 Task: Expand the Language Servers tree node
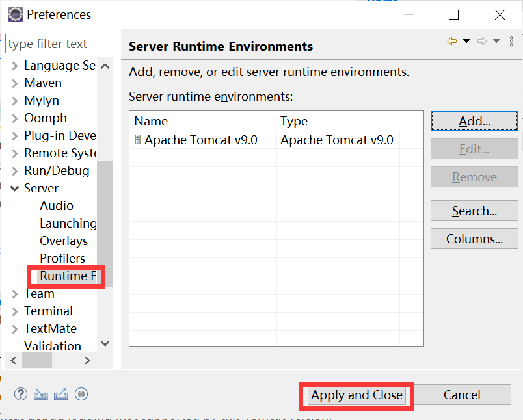coord(14,66)
